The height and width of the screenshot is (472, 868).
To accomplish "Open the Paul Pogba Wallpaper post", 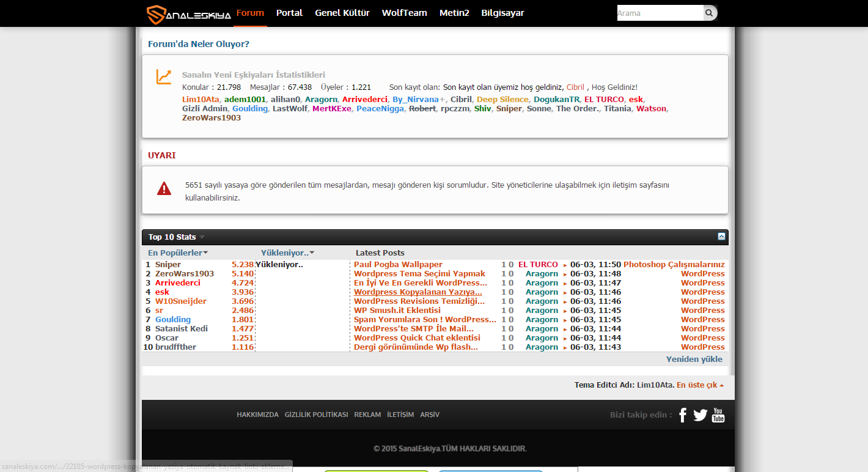I will pyautogui.click(x=398, y=265).
